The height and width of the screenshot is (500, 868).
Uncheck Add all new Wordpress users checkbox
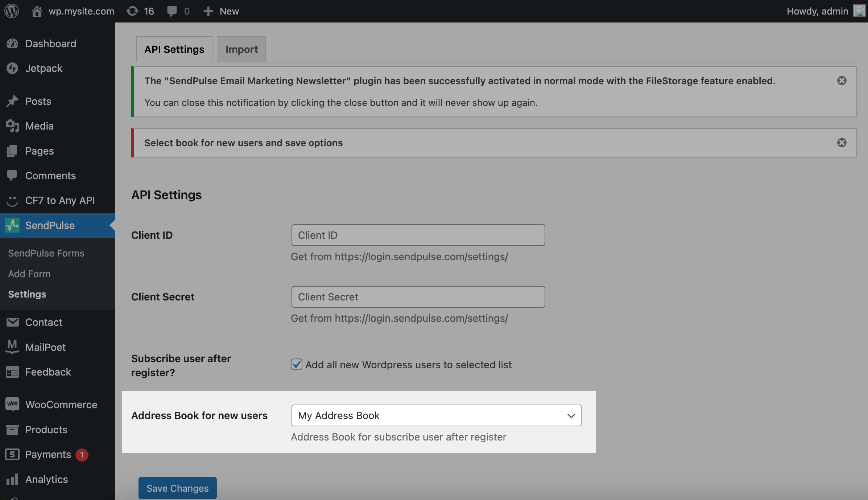296,364
